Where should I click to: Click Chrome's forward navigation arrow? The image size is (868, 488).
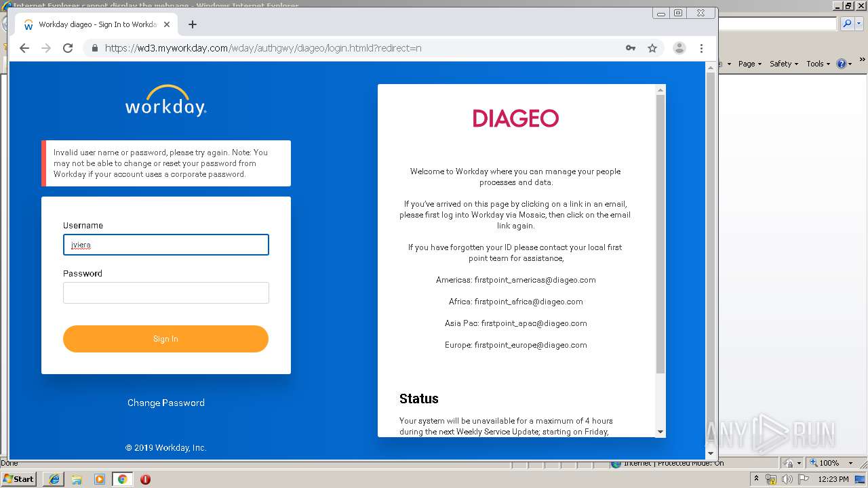pos(46,48)
